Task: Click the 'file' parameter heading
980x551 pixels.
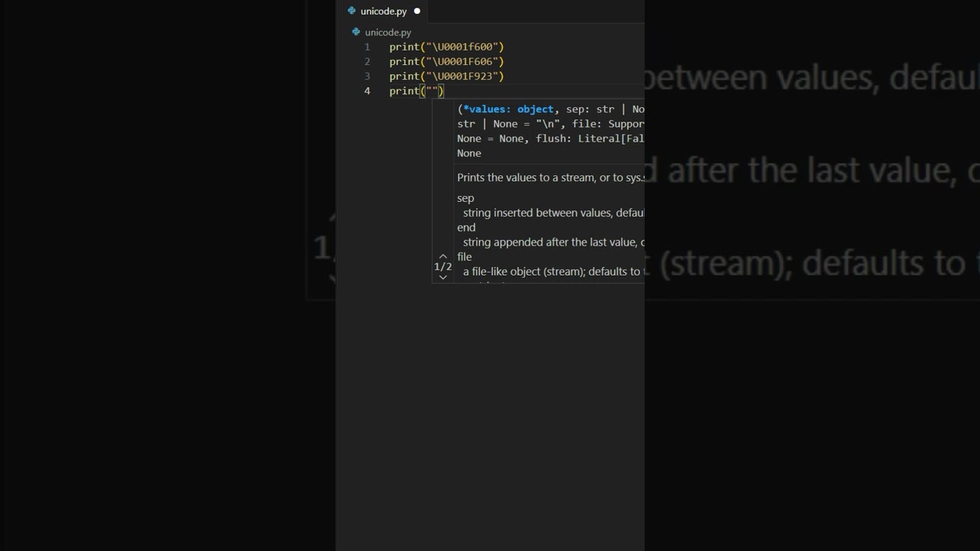Action: pyautogui.click(x=464, y=256)
